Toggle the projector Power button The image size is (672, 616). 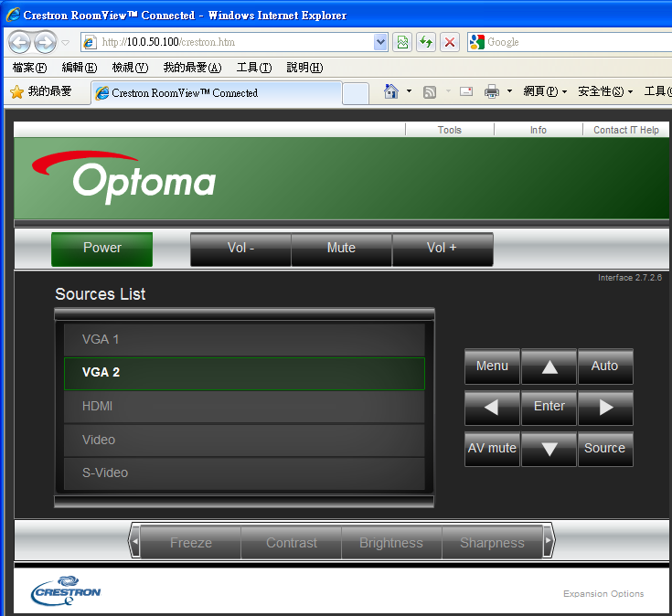(x=102, y=250)
